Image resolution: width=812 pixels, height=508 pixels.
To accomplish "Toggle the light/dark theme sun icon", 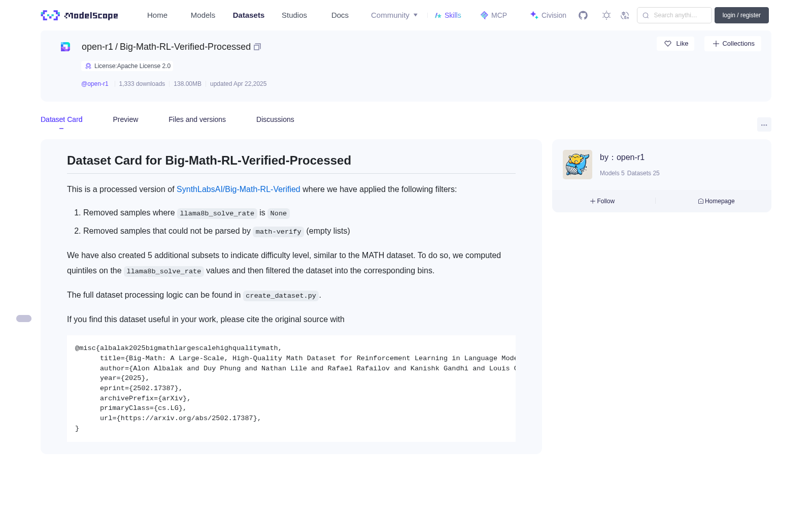I will point(606,15).
